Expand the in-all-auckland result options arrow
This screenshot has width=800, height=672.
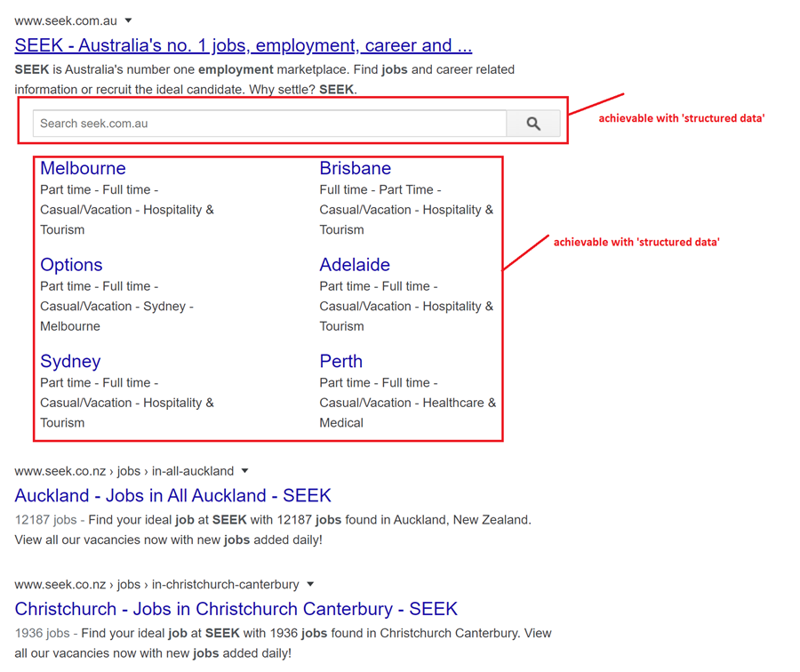[245, 470]
